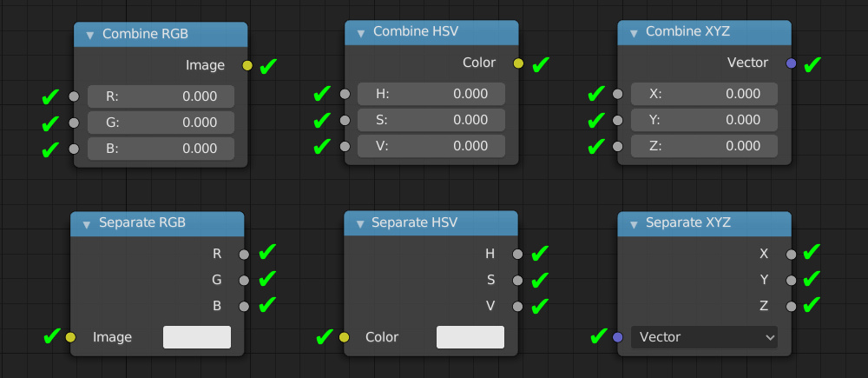Select the Combine HSV node title

click(416, 31)
